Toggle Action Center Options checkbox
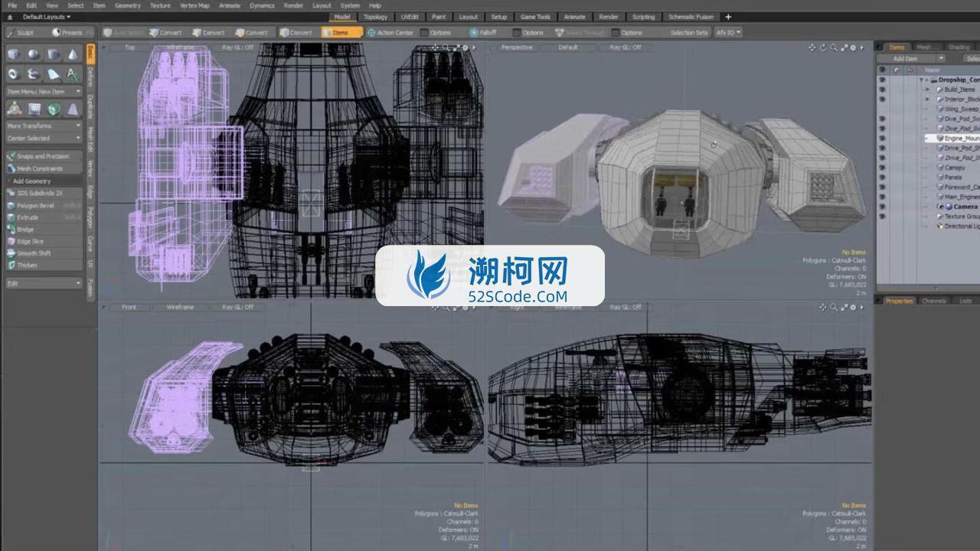The height and width of the screenshot is (551, 980). [x=424, y=33]
